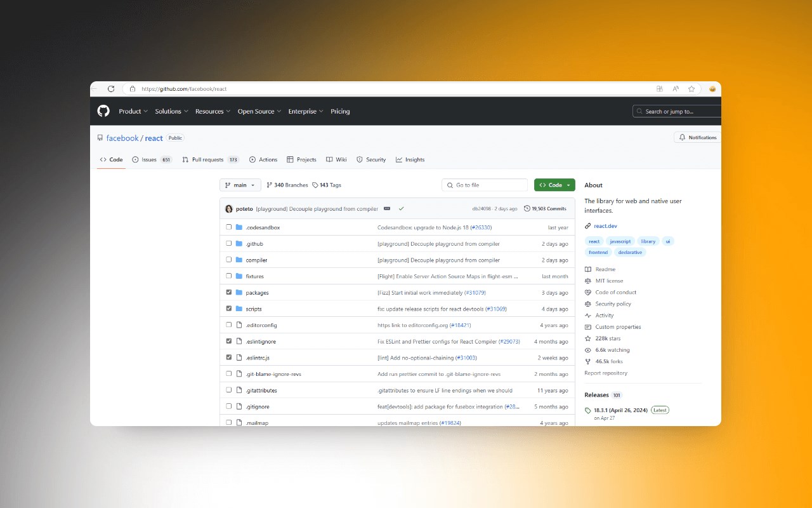Click the Notifications button
The image size is (812, 508).
point(698,137)
